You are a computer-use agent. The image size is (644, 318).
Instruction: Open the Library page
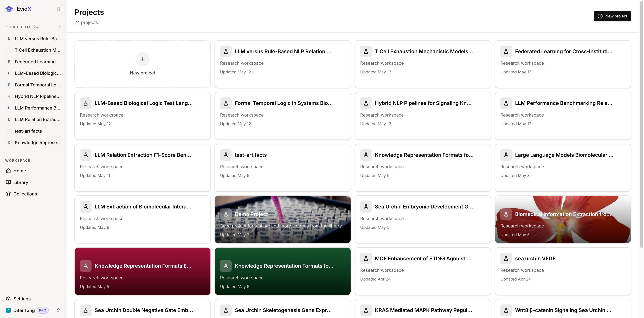[34, 182]
